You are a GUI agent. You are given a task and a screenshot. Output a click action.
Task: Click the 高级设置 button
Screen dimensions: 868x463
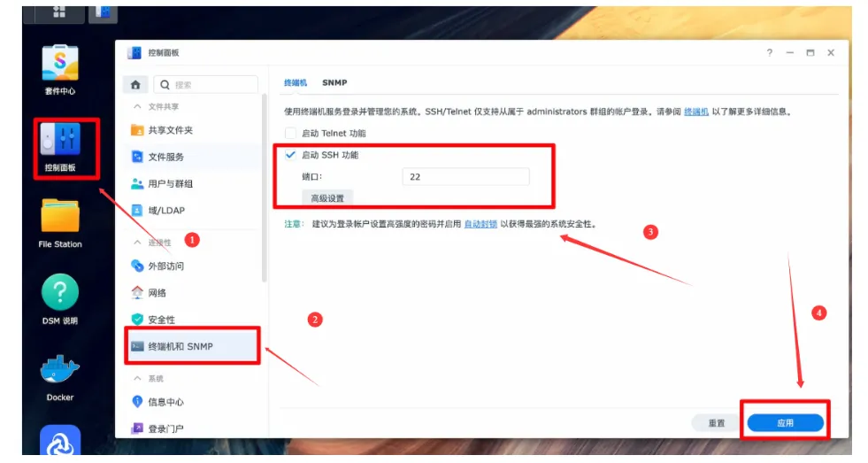[327, 198]
